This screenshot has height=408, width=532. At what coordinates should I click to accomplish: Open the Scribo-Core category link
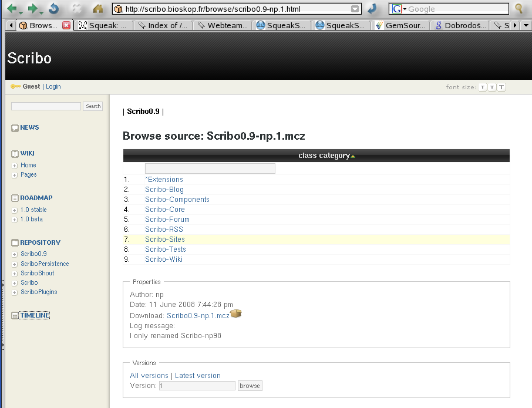coord(165,210)
